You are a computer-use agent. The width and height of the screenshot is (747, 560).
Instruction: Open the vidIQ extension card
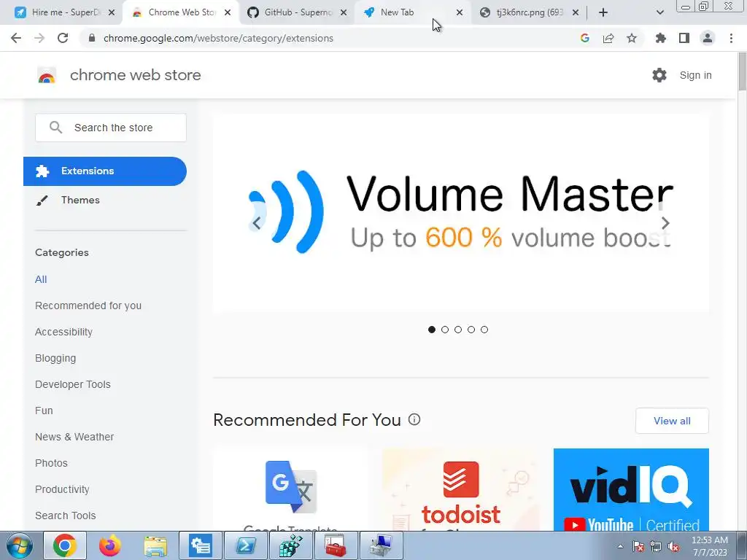(631, 489)
